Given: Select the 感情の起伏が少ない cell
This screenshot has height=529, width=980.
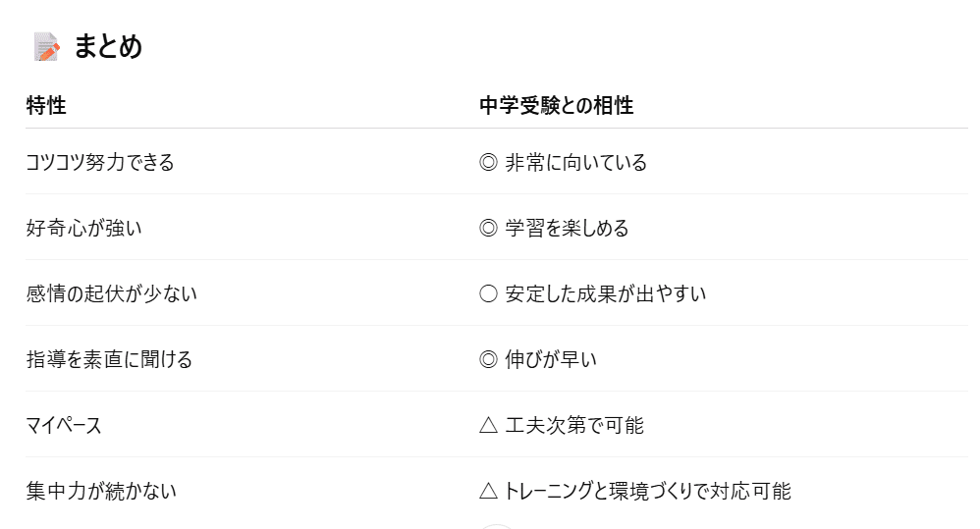Looking at the screenshot, I should point(111,293).
